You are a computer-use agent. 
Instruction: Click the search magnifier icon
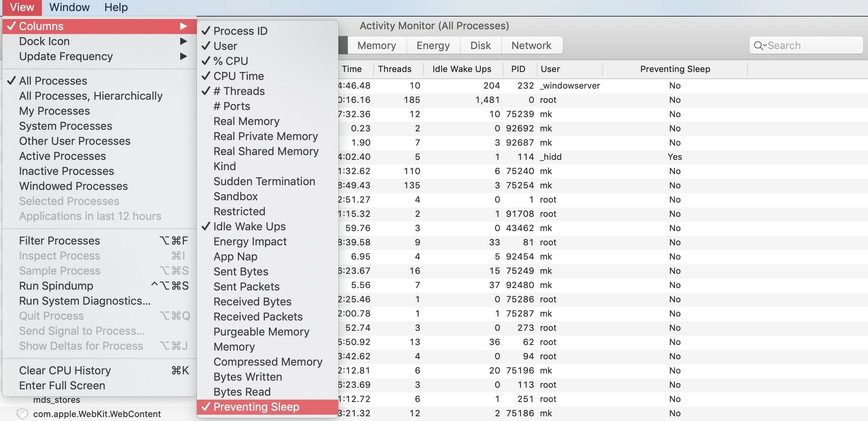pos(759,46)
